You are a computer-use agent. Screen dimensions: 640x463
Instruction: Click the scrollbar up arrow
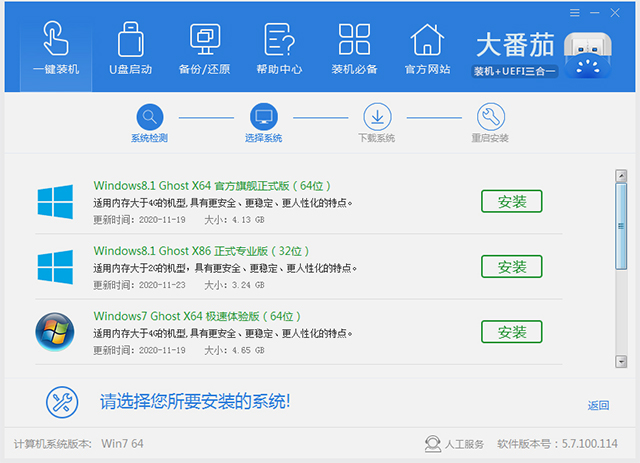[x=621, y=176]
